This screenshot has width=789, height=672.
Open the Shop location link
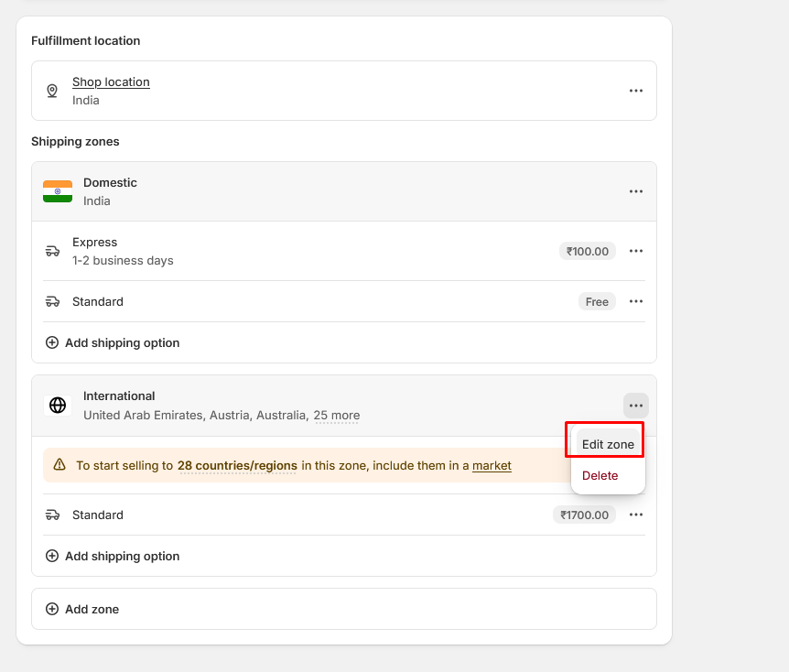pos(111,81)
